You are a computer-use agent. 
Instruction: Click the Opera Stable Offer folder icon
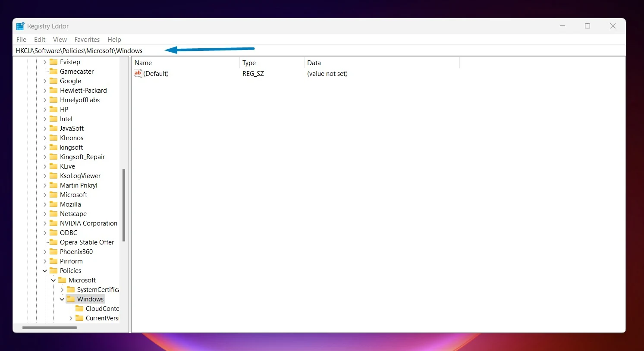click(x=53, y=242)
